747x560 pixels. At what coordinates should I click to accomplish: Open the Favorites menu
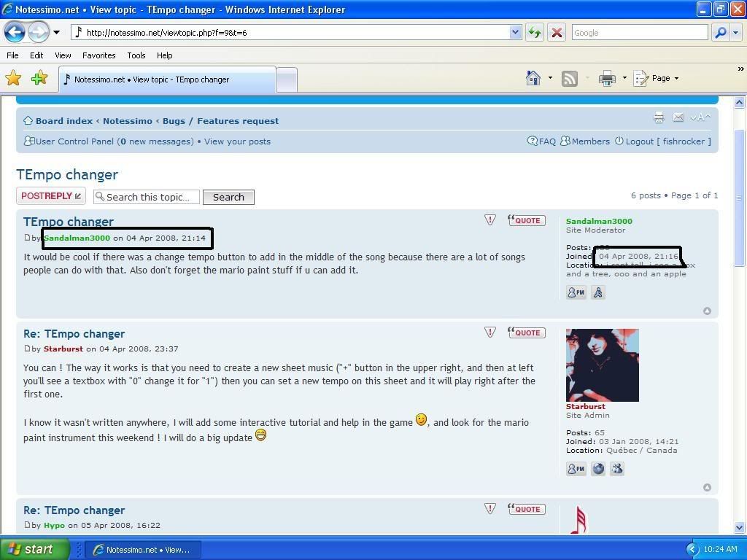pyautogui.click(x=98, y=55)
